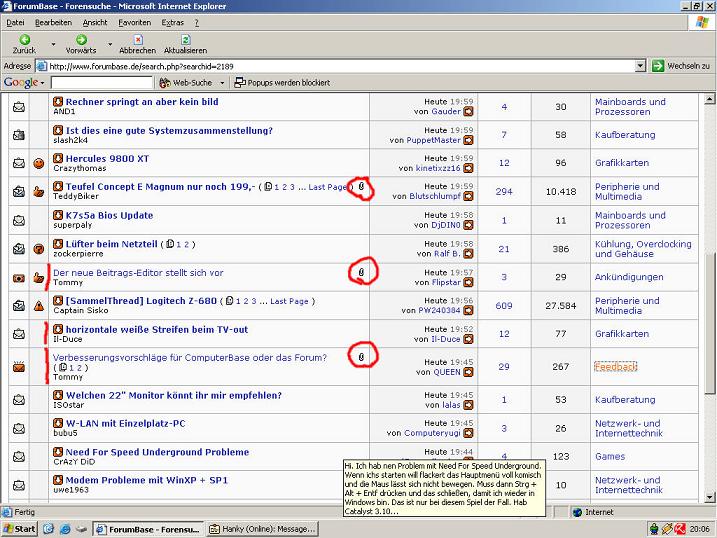The height and width of the screenshot is (538, 717).
Task: Click smiley post icon of Hercules 9800 XT
Action: tap(39, 163)
